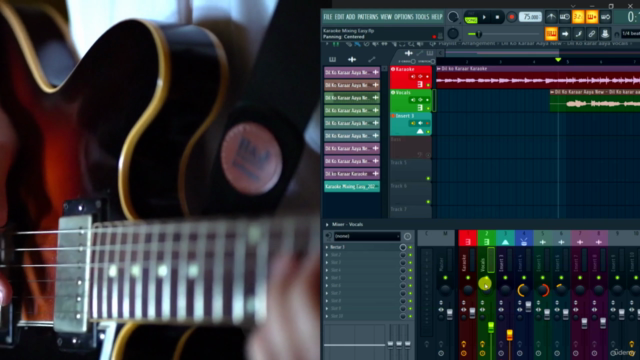Toggle the metronome icon
This screenshot has height=360, width=640.
pyautogui.click(x=551, y=17)
